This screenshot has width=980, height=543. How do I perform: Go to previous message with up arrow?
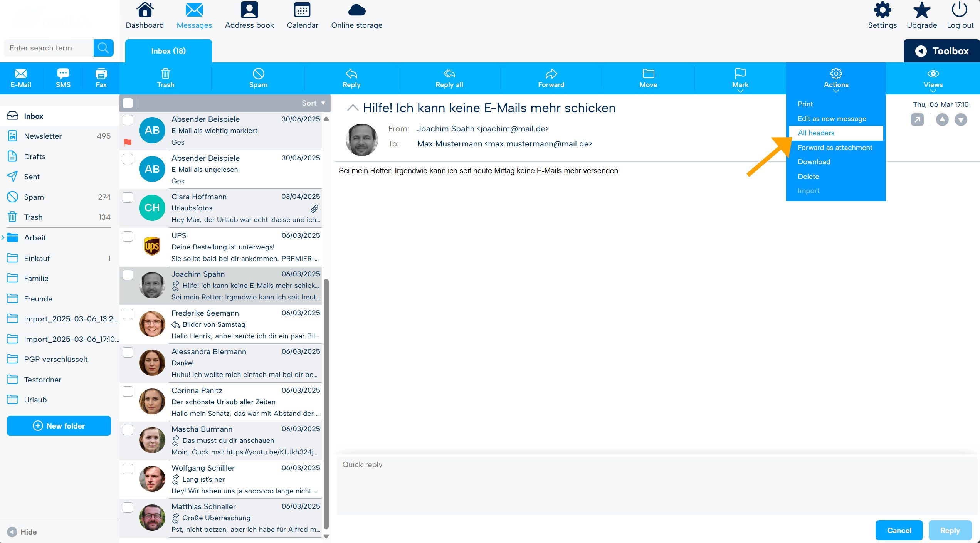(x=942, y=120)
